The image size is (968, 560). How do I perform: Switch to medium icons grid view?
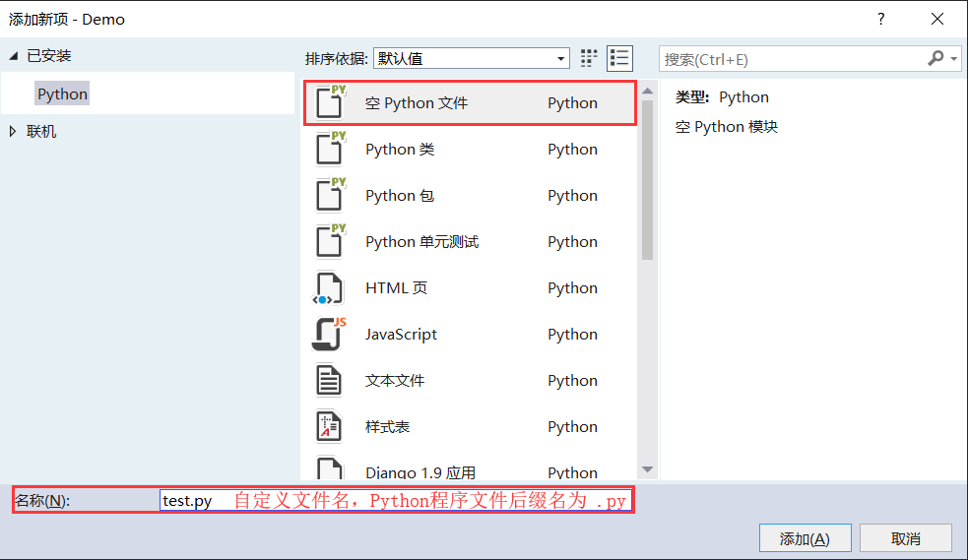(x=589, y=59)
